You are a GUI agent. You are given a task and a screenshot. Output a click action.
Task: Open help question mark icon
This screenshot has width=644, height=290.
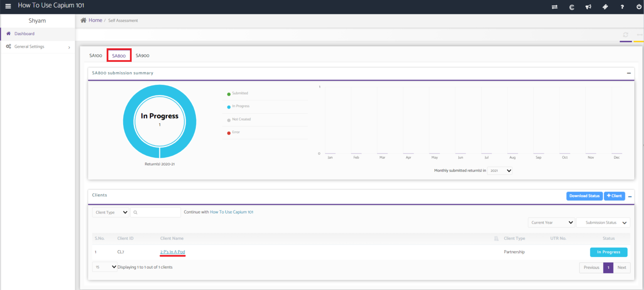click(622, 7)
